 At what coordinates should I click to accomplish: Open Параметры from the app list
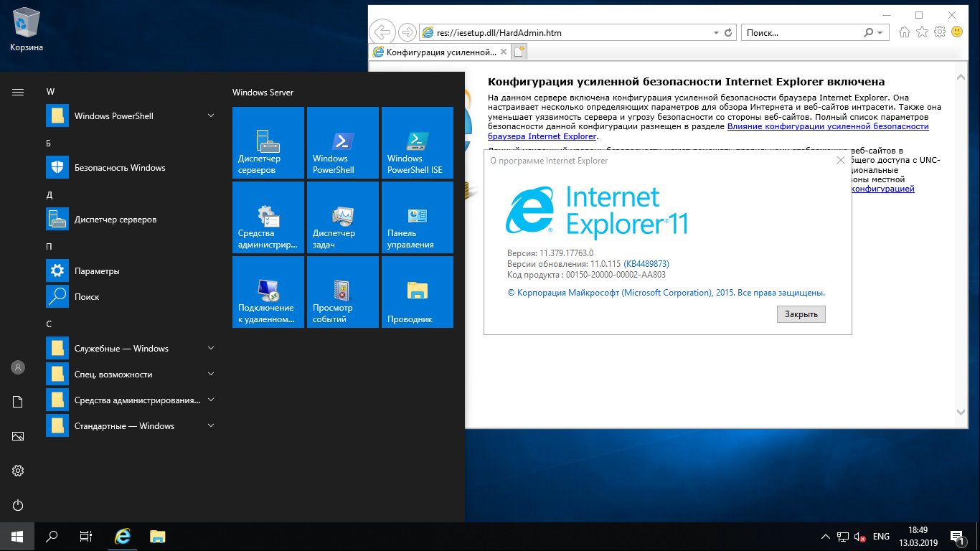[x=132, y=271]
